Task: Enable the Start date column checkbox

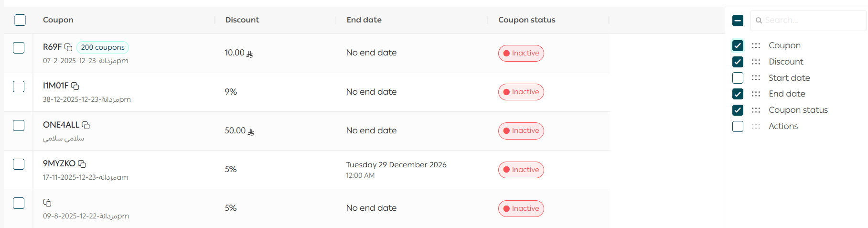Action: [x=738, y=78]
